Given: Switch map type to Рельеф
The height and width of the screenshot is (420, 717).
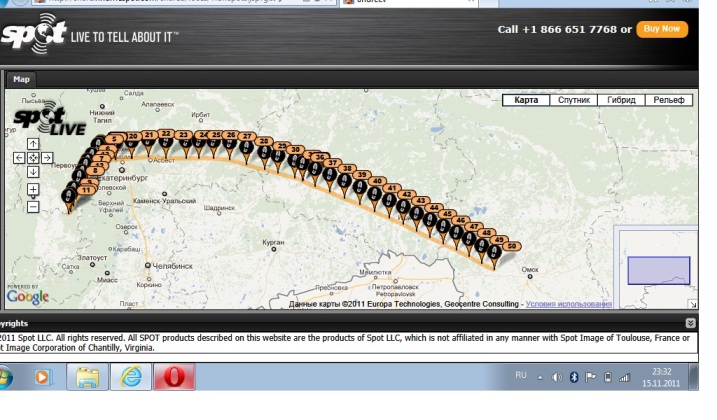Looking at the screenshot, I should click(x=669, y=100).
